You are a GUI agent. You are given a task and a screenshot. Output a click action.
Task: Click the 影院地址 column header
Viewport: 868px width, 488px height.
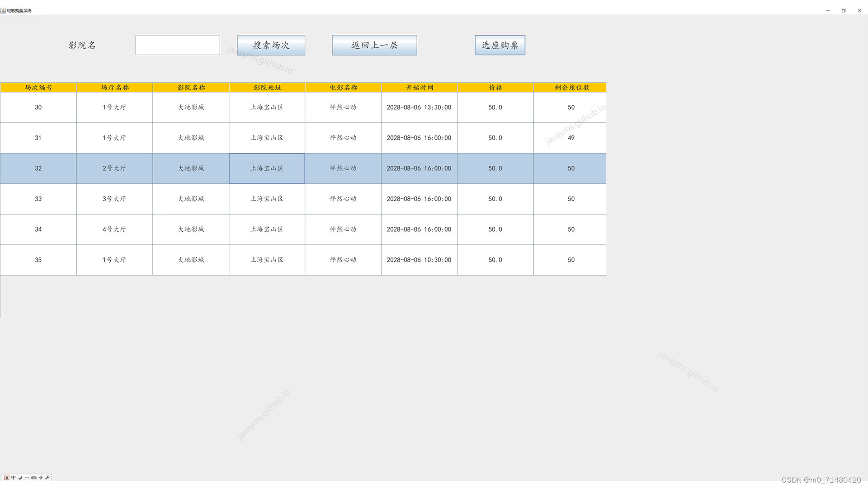267,87
